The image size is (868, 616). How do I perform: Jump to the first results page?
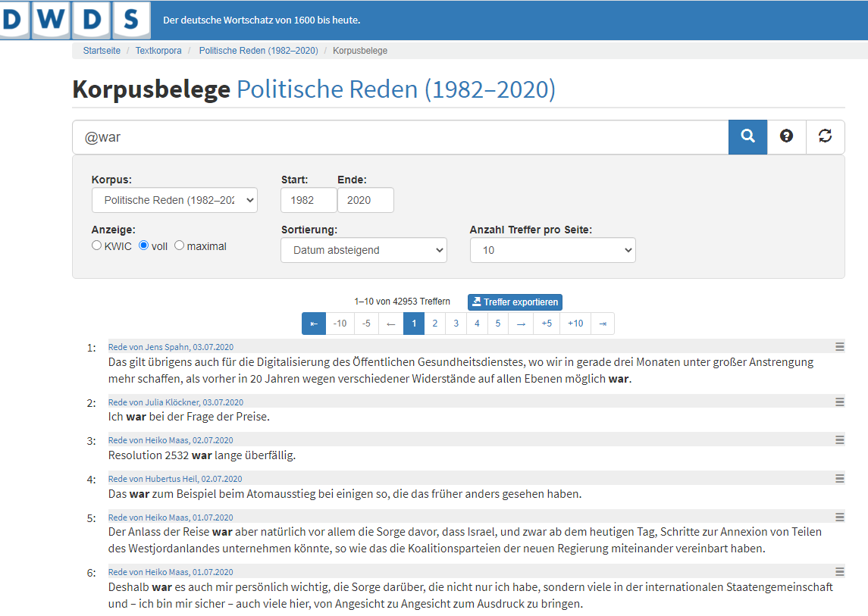[x=314, y=324]
